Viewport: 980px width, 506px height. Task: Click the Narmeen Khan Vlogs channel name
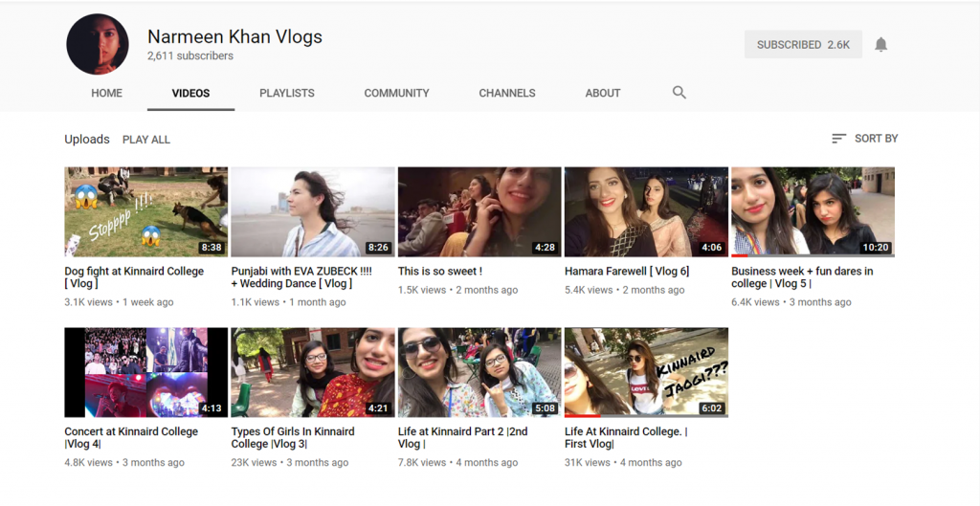[234, 36]
